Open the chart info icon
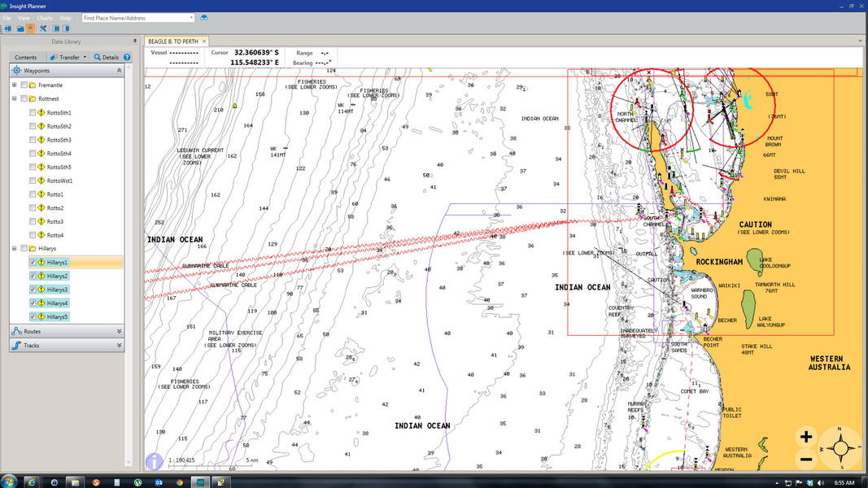The image size is (868, 488). (x=154, y=461)
